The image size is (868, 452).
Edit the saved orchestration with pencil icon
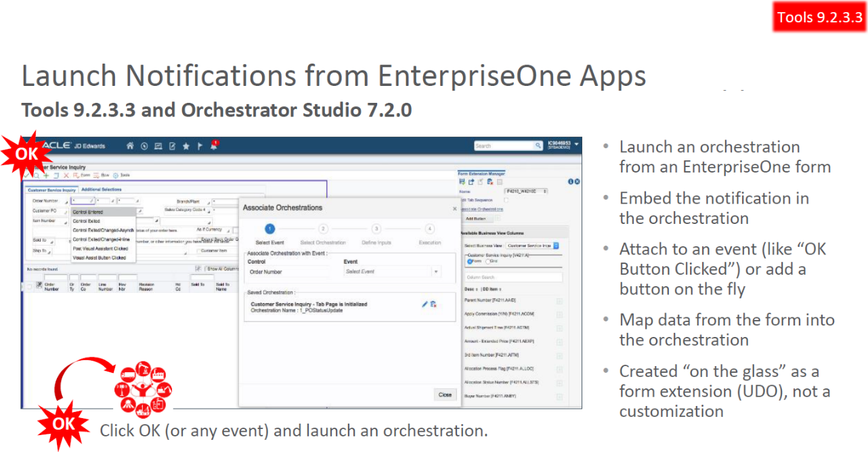point(425,304)
